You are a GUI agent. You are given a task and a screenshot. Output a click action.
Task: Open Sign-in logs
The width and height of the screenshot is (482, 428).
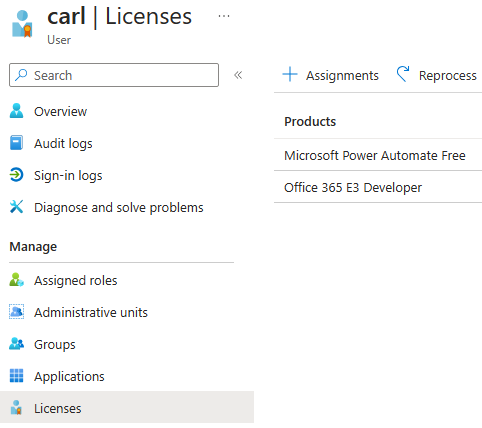(68, 176)
